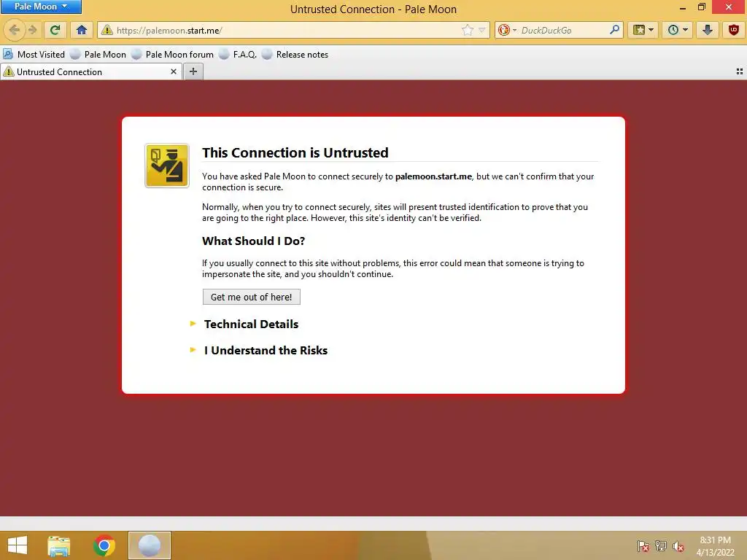Open a new tab with the plus button
This screenshot has height=560, width=747.
click(x=193, y=71)
